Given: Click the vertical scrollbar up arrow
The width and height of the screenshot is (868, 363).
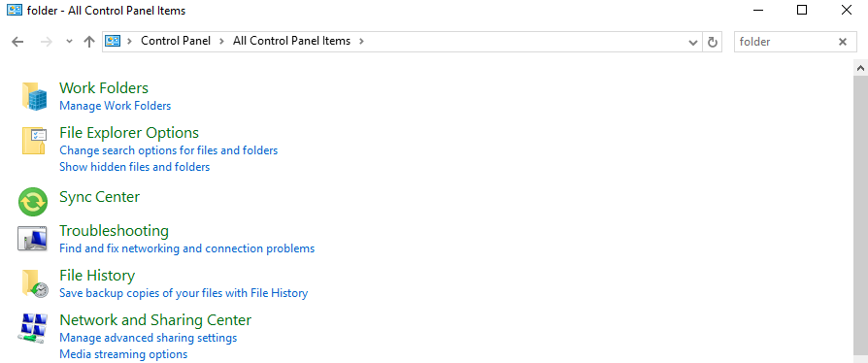Looking at the screenshot, I should coord(860,68).
